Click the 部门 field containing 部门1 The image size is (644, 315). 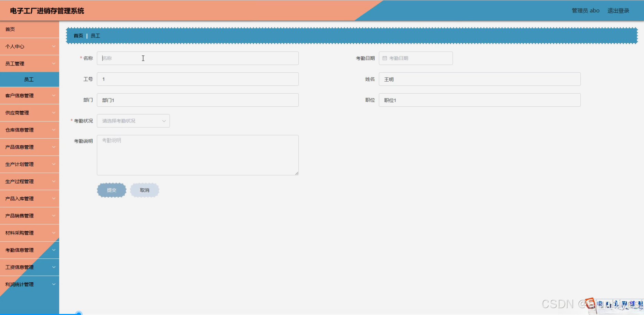198,100
